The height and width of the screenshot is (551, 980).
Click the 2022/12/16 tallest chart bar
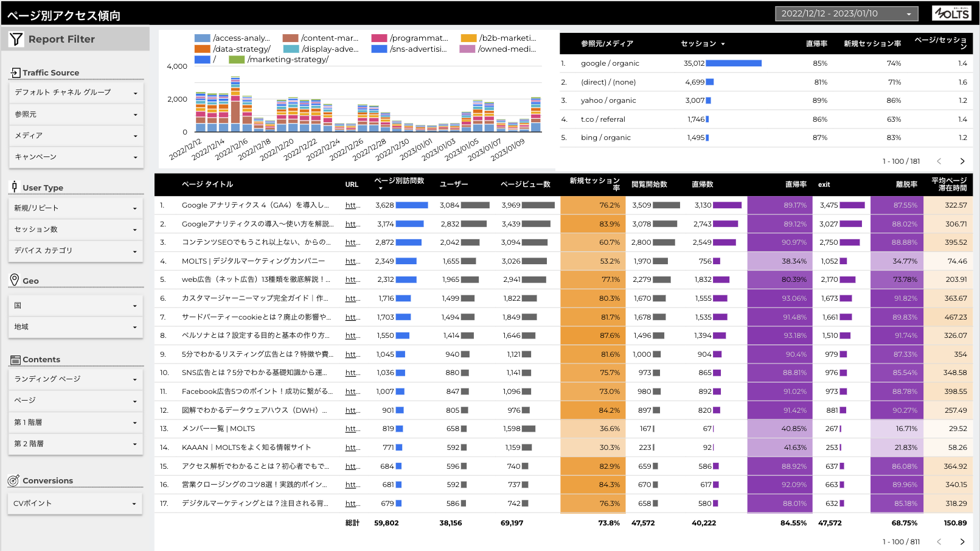235,104
